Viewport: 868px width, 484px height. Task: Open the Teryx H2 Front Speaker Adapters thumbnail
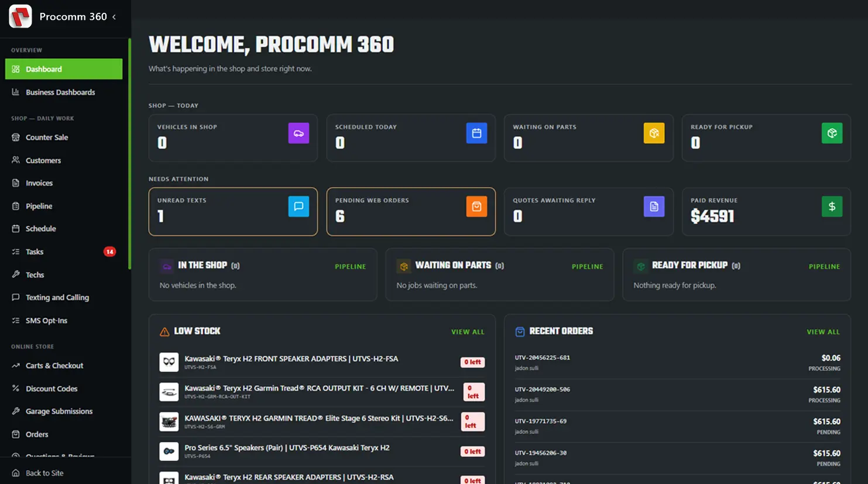point(169,362)
